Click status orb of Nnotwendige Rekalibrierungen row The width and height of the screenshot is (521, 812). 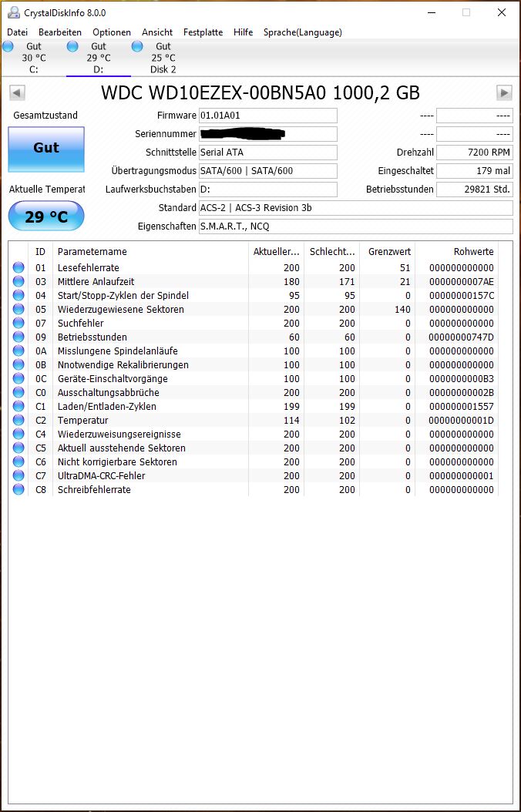[18, 364]
